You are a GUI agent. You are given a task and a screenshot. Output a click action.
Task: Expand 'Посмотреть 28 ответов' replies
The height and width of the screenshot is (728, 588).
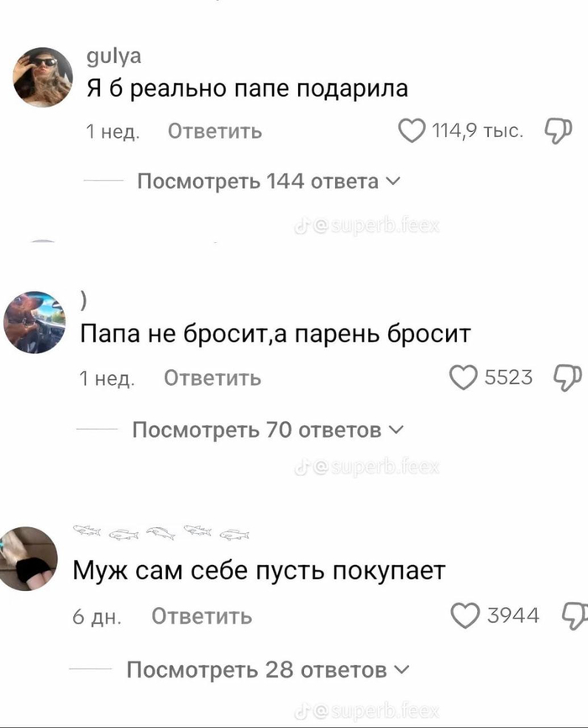268,669
